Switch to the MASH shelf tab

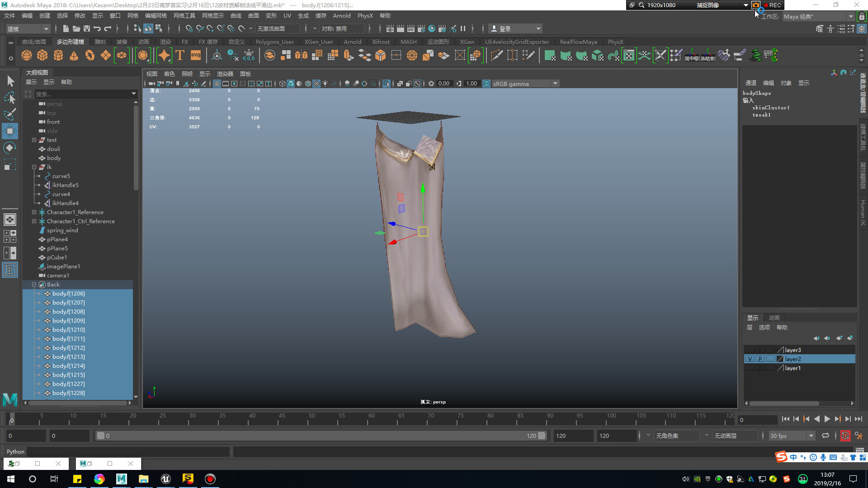(x=408, y=42)
